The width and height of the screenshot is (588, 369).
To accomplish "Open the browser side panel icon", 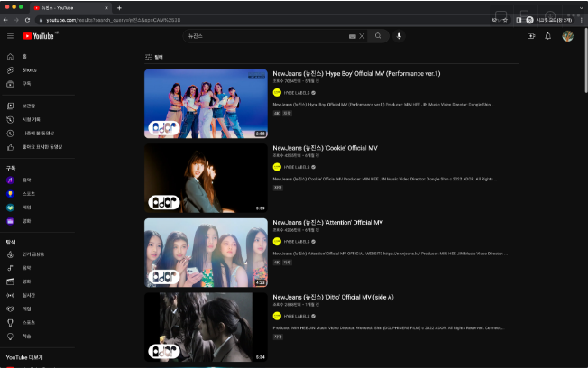I will (x=519, y=20).
